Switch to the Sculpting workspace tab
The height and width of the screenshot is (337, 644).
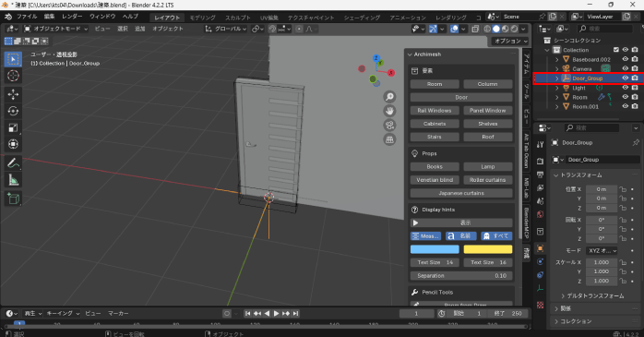click(x=238, y=18)
